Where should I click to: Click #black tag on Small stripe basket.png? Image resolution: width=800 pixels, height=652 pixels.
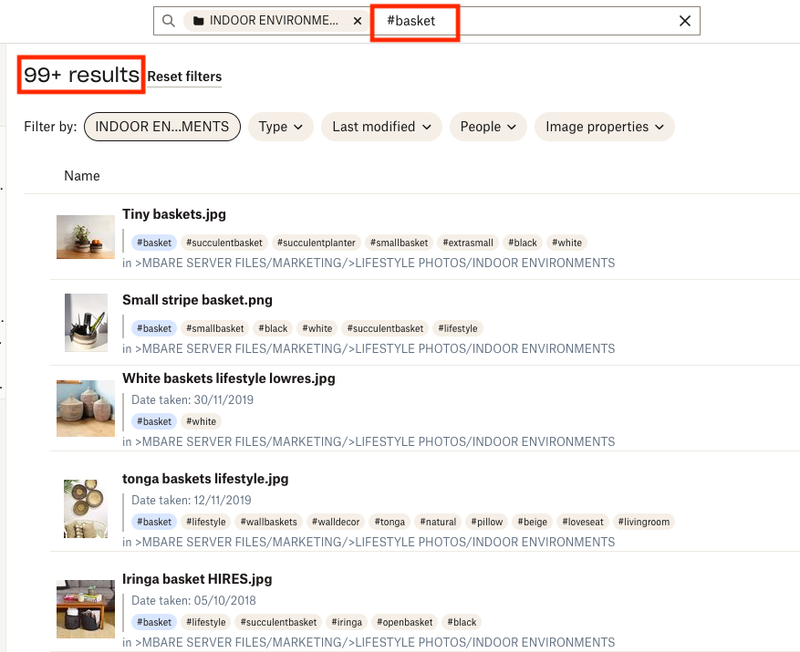(x=273, y=329)
